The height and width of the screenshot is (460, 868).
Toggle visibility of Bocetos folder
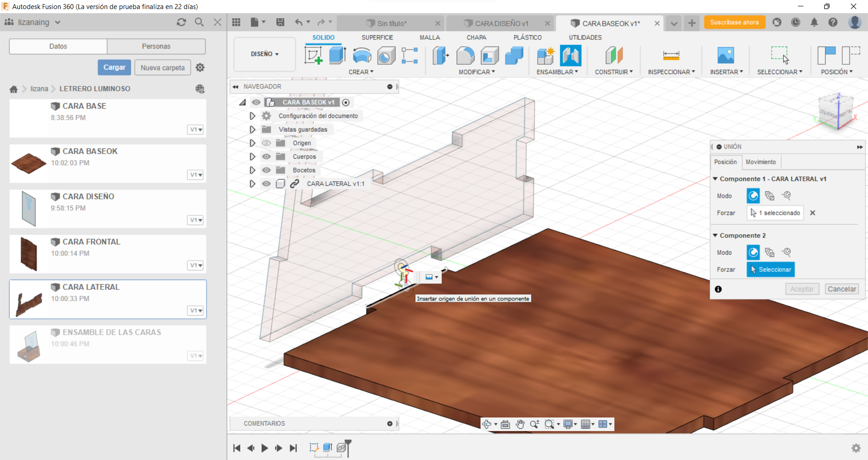point(266,170)
